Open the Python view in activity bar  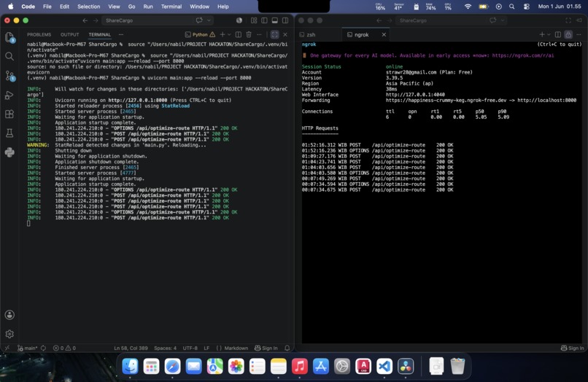pyautogui.click(x=9, y=152)
